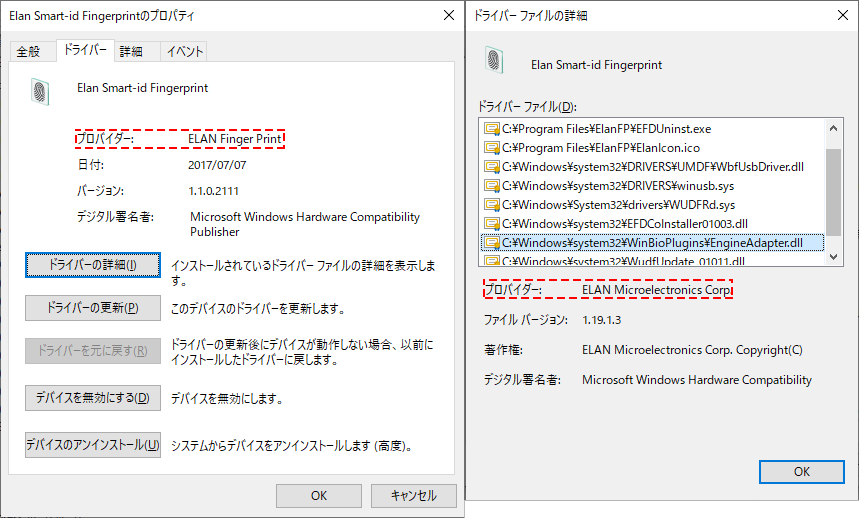
Task: Click キャンセル in the properties window
Action: (414, 496)
